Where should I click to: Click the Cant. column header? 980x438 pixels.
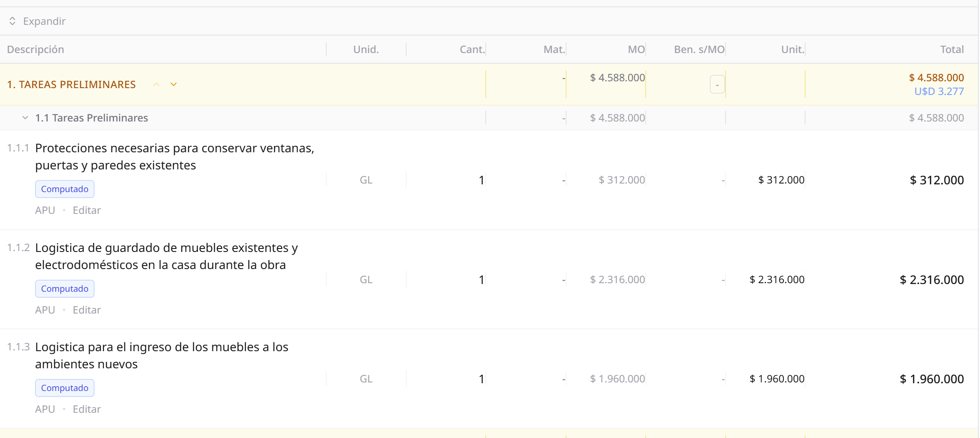(472, 49)
